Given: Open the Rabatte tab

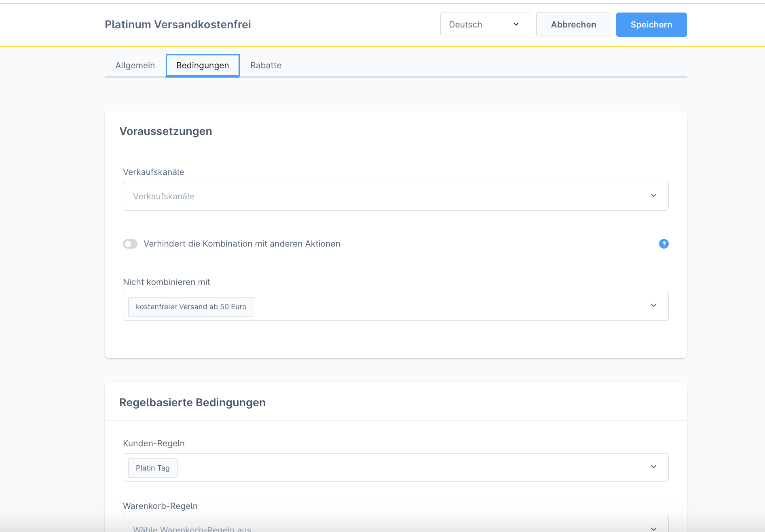Looking at the screenshot, I should point(266,65).
